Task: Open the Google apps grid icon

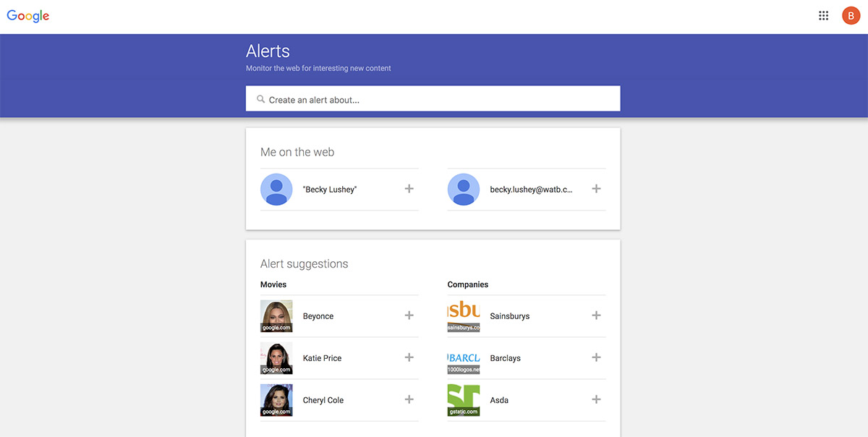Action: point(823,14)
